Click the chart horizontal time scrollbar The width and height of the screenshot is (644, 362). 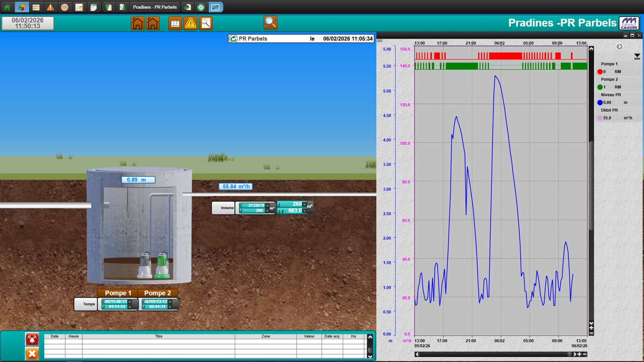click(492, 354)
